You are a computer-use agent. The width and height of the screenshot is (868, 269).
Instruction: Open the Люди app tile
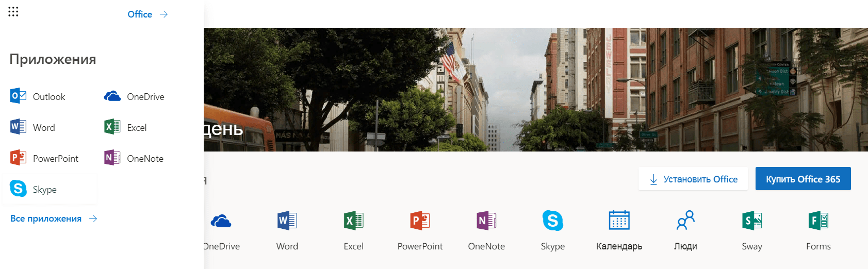[685, 230]
